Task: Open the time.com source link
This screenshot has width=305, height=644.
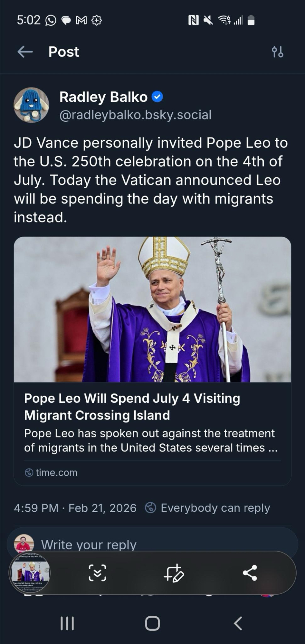Action: (x=56, y=472)
